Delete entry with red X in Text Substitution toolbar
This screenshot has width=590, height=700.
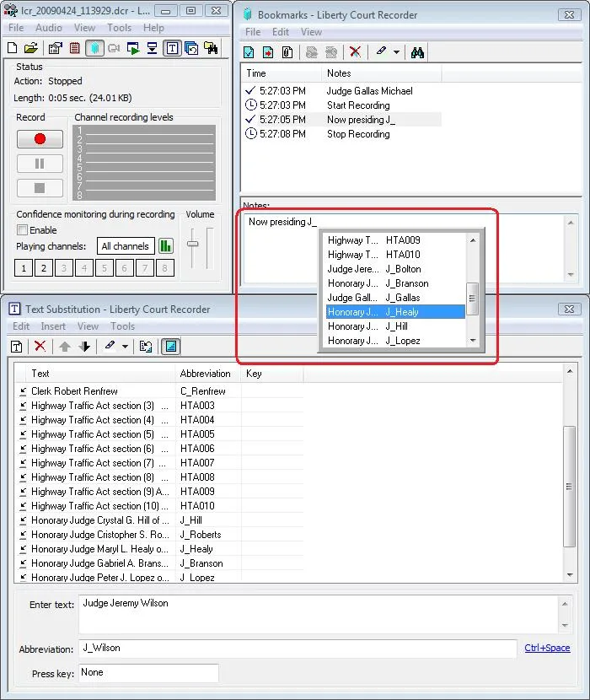pos(40,346)
